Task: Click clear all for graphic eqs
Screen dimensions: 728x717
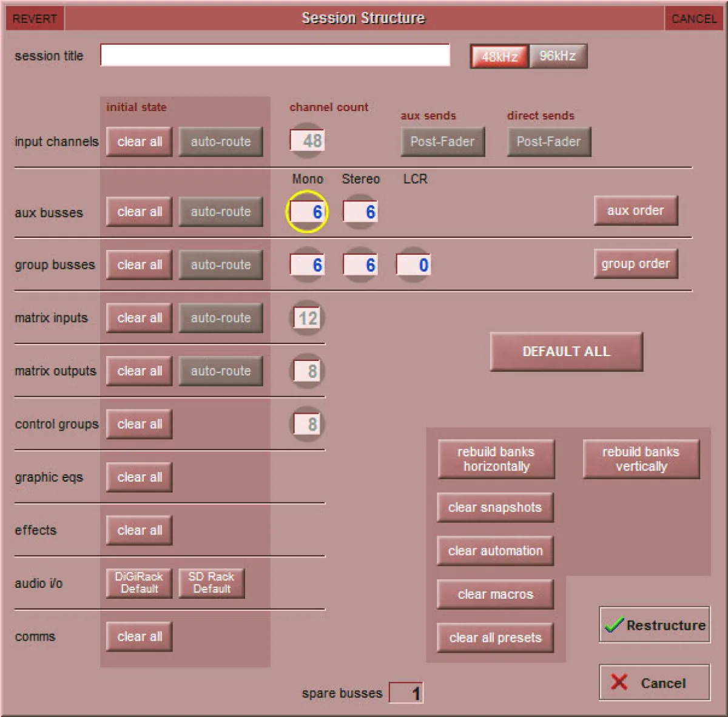Action: pyautogui.click(x=140, y=477)
